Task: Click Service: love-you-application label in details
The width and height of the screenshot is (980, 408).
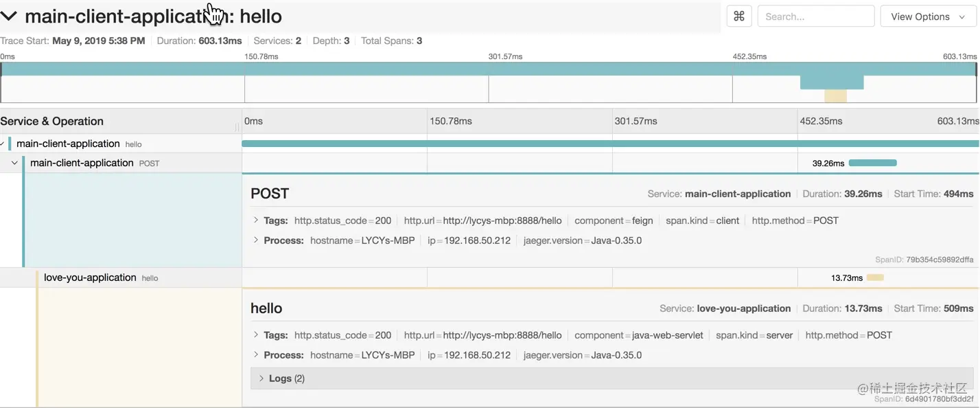Action: pos(725,308)
